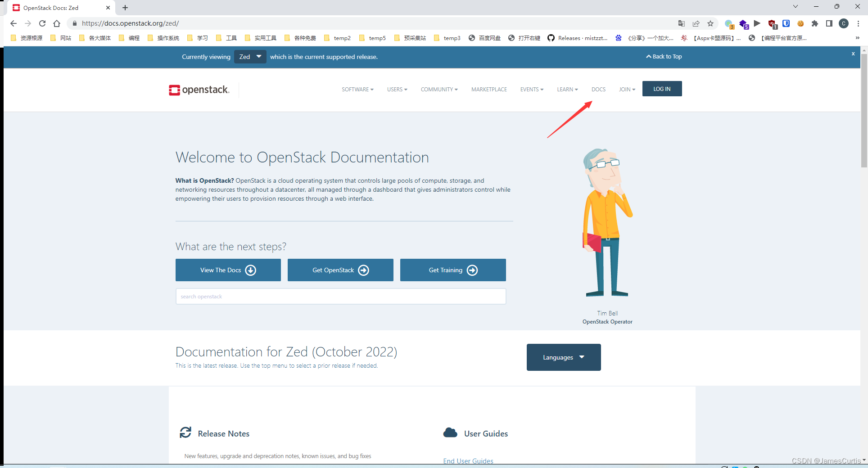
Task: Open the 百度网盘 bookmark
Action: (484, 38)
